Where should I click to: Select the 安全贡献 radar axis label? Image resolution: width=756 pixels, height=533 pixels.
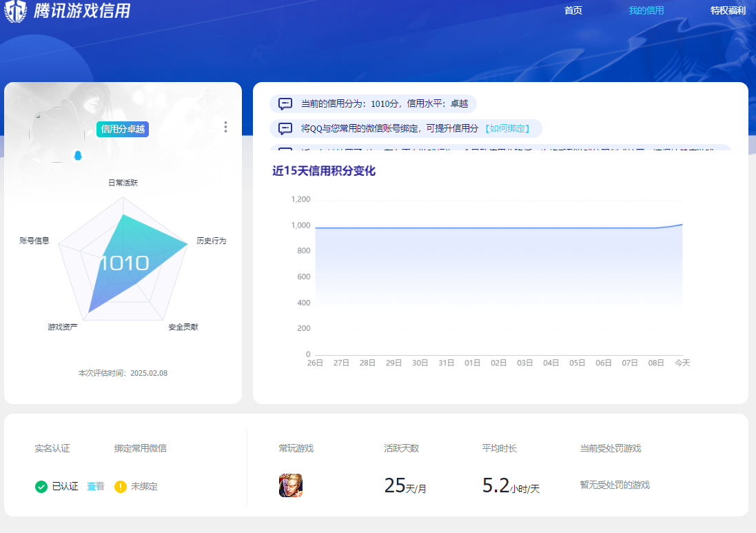pos(183,327)
